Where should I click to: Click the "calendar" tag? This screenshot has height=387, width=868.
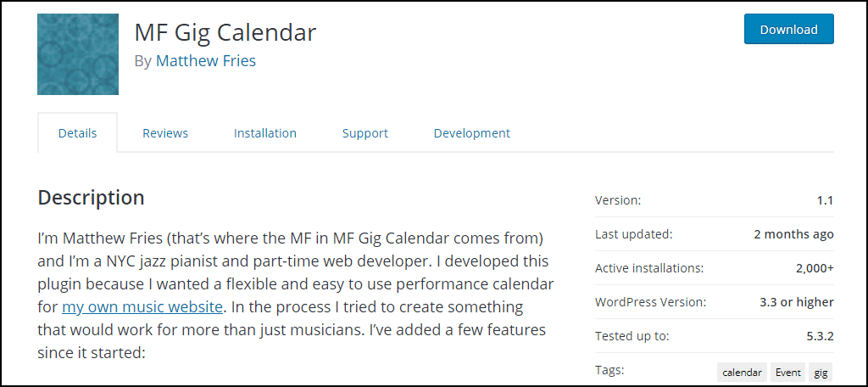coord(742,373)
